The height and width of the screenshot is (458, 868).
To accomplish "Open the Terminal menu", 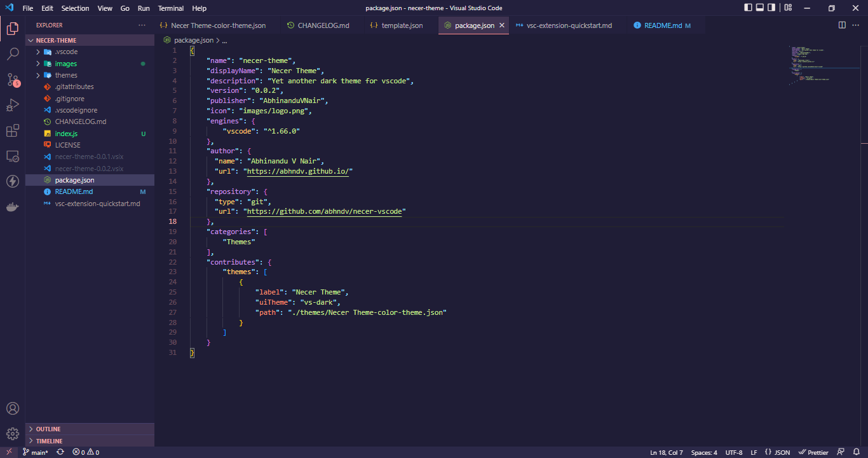I will click(x=170, y=8).
